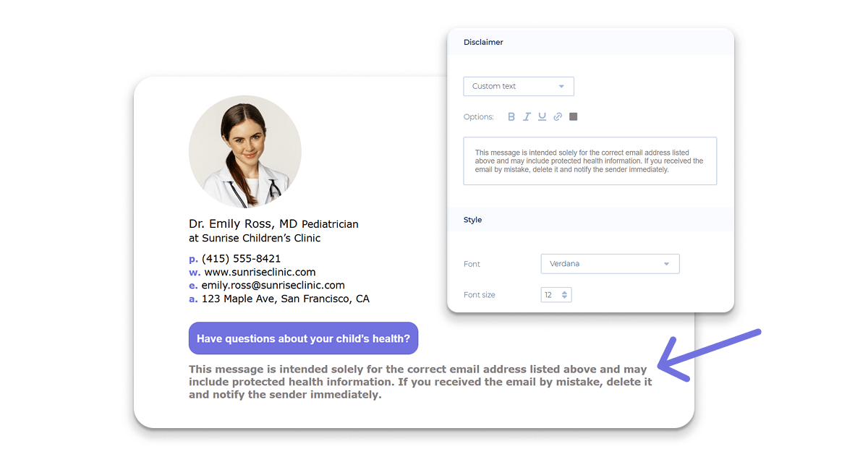Click the Disclaimer section header

pyautogui.click(x=590, y=42)
